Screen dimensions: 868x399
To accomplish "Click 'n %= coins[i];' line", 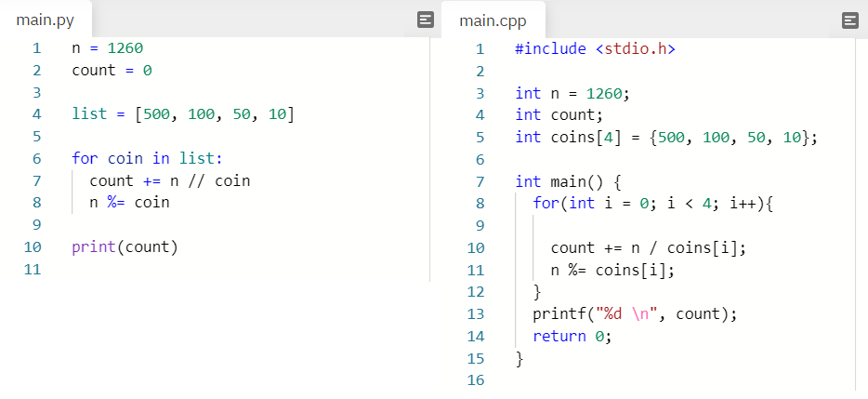I will point(612,271).
